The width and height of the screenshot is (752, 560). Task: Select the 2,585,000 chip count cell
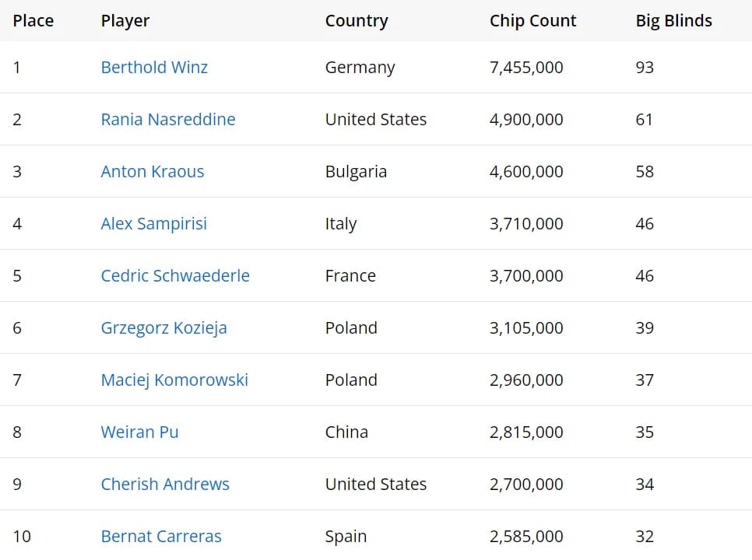[526, 537]
